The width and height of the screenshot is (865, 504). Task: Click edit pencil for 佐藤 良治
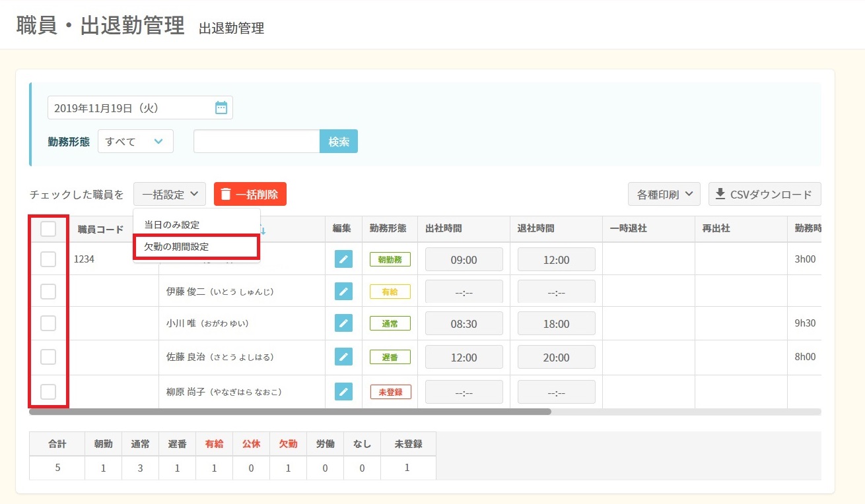point(343,357)
